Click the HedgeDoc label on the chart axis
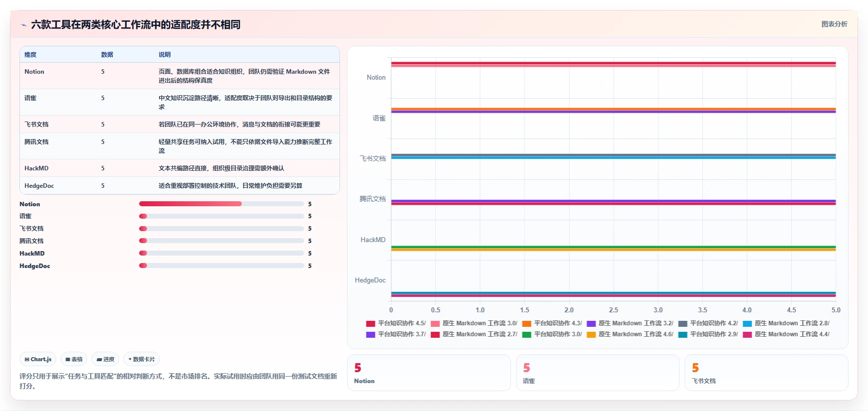 point(370,280)
